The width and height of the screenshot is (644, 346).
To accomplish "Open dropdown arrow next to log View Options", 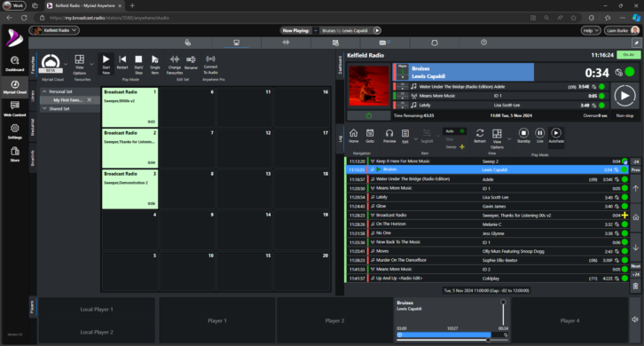I will [509, 139].
